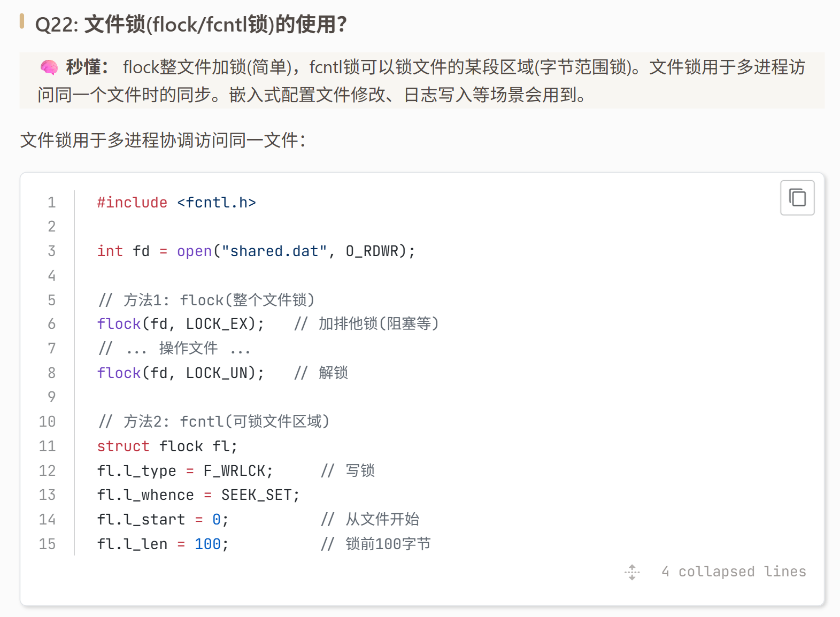840x617 pixels.
Task: Copy the code block with clipboard icon
Action: coord(797,198)
